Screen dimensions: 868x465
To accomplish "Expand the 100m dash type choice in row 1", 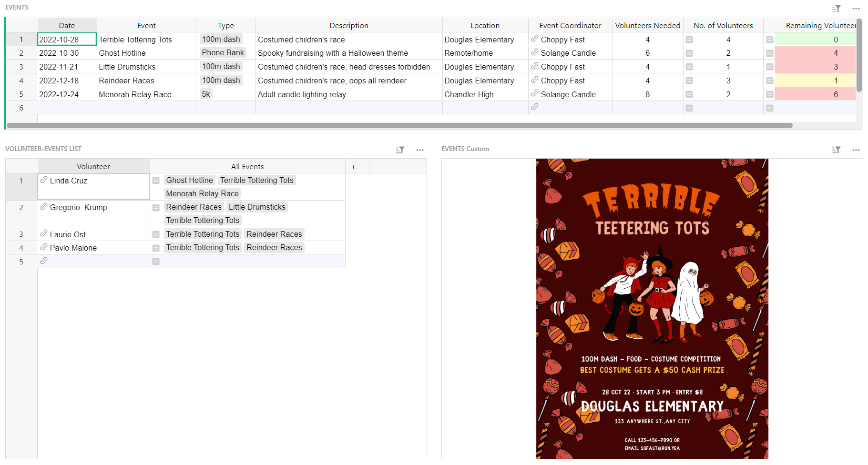I will pyautogui.click(x=221, y=40).
